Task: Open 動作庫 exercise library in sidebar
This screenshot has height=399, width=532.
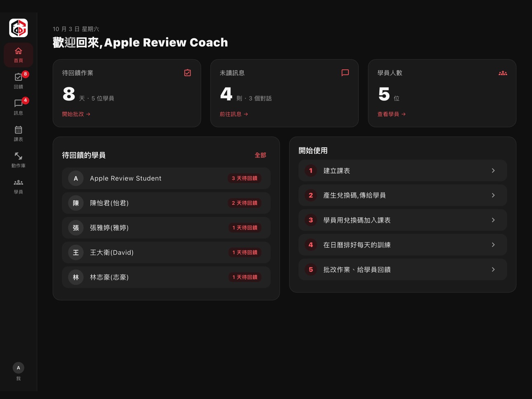Action: tap(19, 160)
